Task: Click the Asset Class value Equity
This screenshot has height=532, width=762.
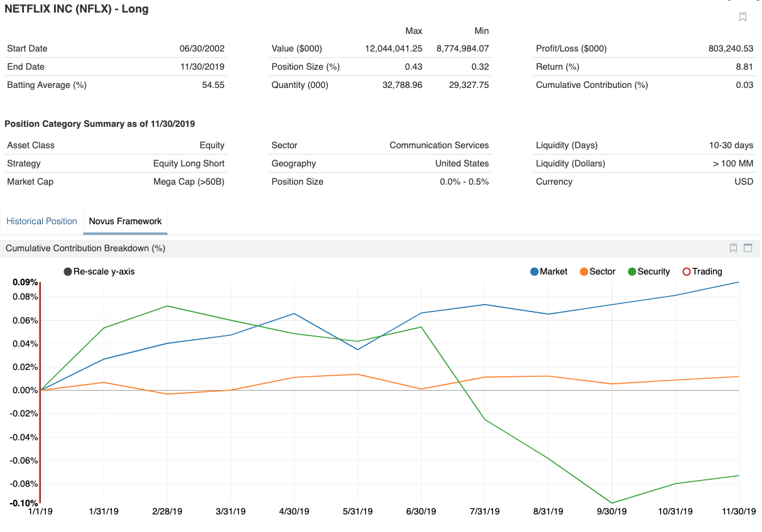Action: point(212,145)
